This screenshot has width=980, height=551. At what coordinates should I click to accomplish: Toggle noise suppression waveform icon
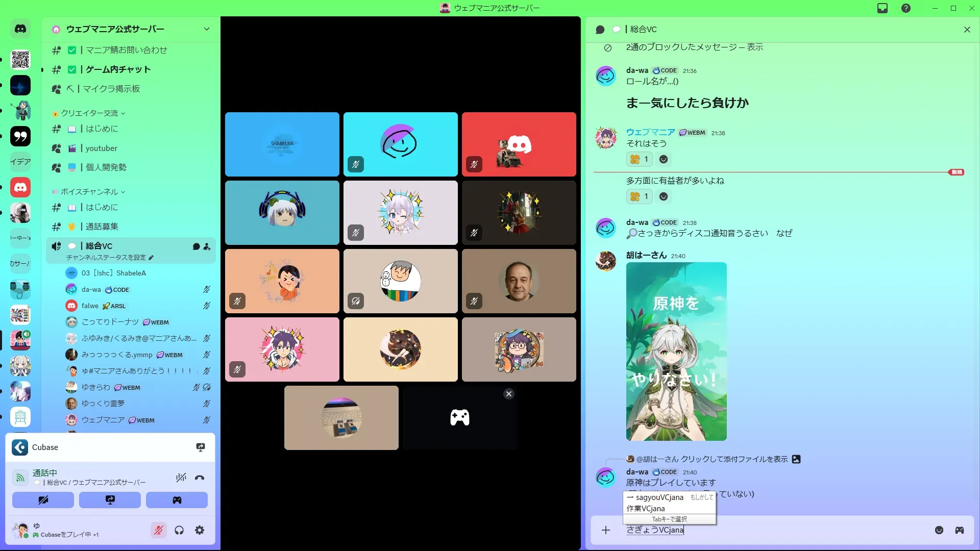(181, 478)
